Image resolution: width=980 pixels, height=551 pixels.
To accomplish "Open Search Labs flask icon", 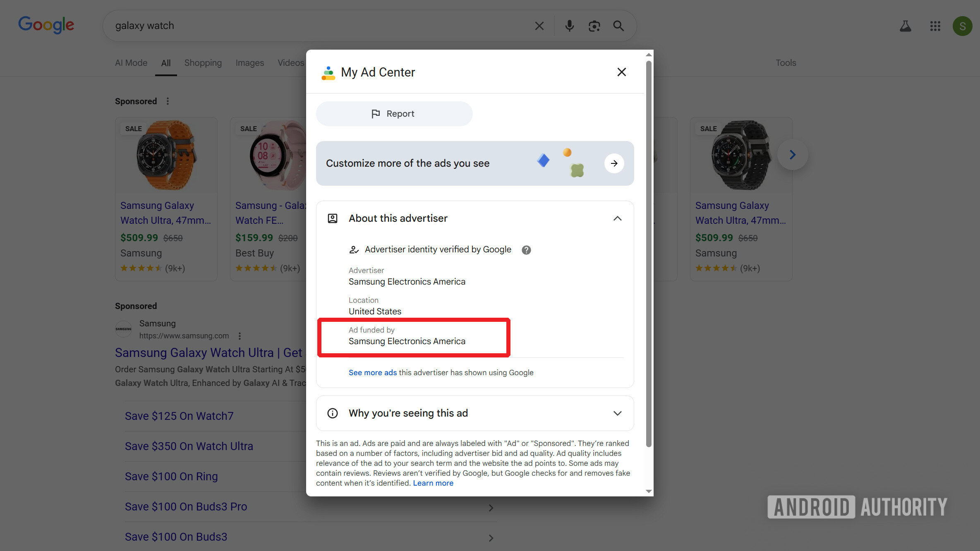I will coord(905,26).
